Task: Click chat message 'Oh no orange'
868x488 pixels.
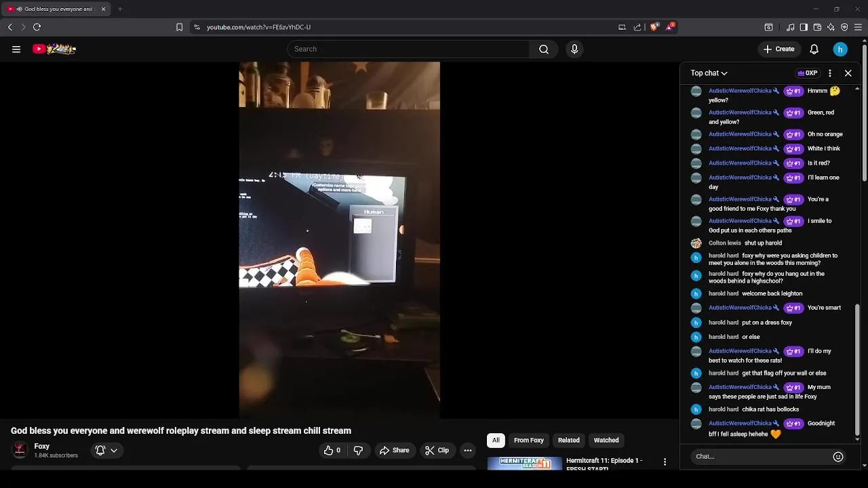Action: [825, 134]
